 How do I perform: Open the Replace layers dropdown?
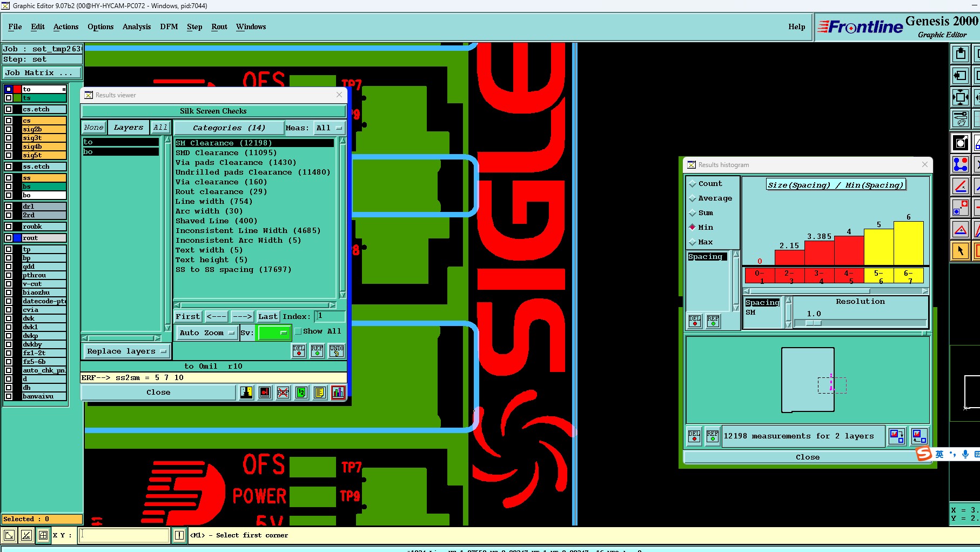tap(127, 351)
